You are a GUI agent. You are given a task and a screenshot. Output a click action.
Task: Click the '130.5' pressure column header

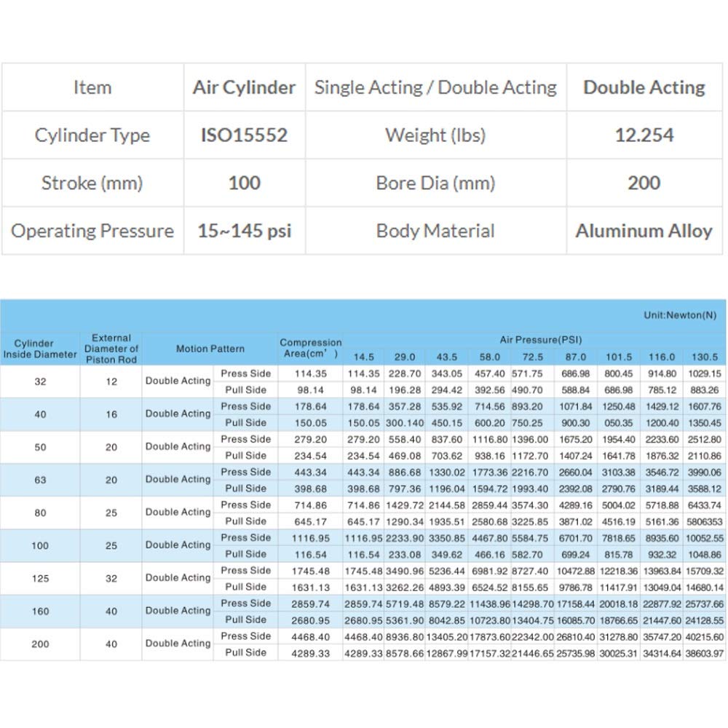pyautogui.click(x=704, y=357)
